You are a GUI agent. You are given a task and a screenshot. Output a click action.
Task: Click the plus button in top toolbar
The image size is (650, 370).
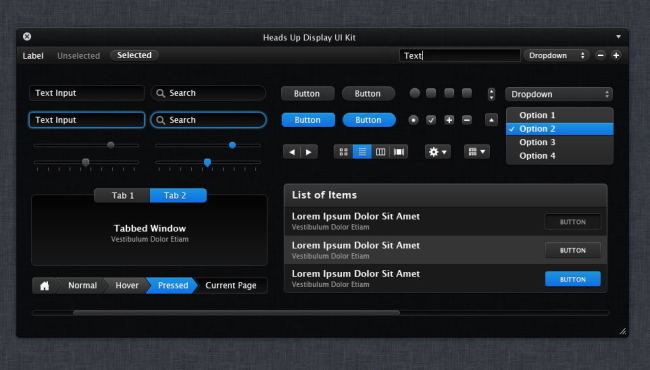[616, 55]
